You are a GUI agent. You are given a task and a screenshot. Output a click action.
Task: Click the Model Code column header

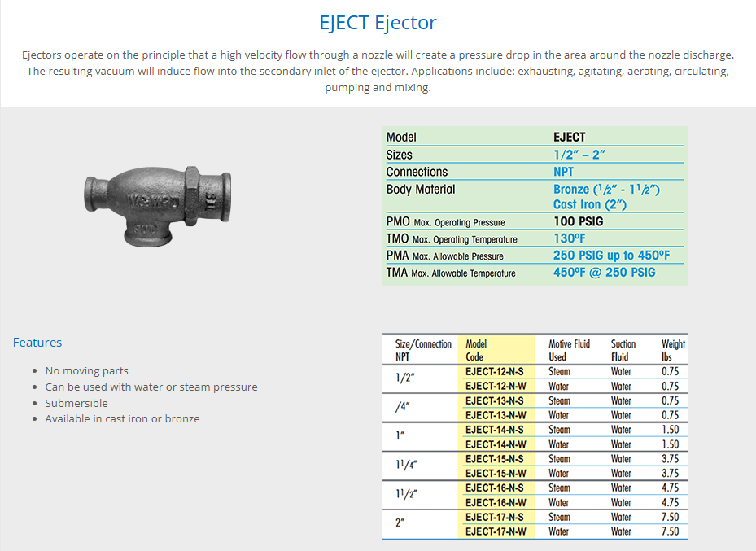[x=476, y=351]
